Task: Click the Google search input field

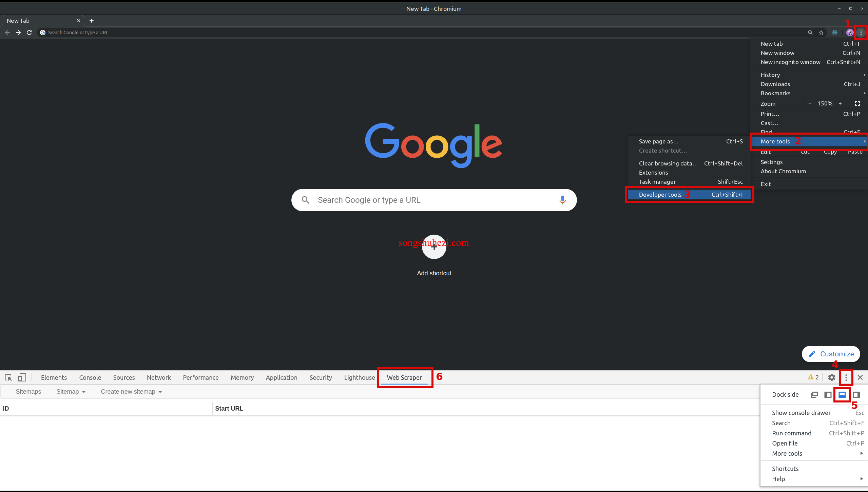Action: point(433,199)
